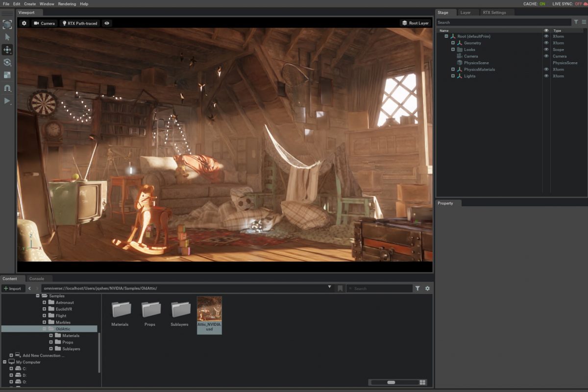Toggle visibility of the Lights prim
Image resolution: width=588 pixels, height=392 pixels.
pos(546,76)
